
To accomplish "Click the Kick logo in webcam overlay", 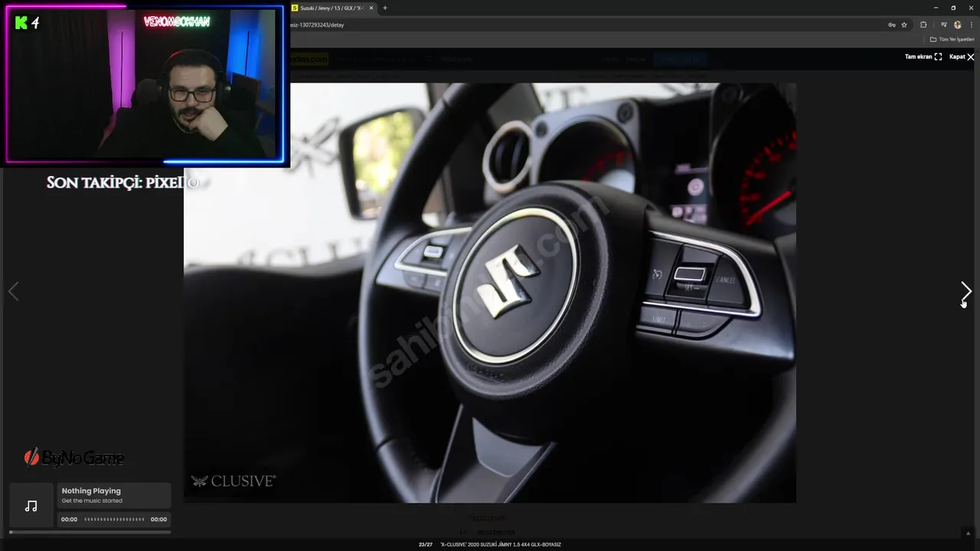I will coord(21,23).
